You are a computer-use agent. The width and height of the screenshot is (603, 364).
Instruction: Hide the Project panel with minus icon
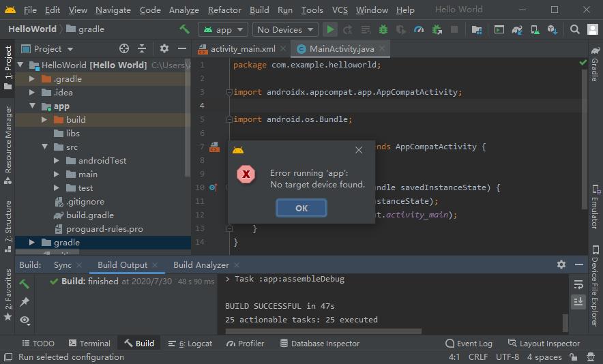[182, 48]
